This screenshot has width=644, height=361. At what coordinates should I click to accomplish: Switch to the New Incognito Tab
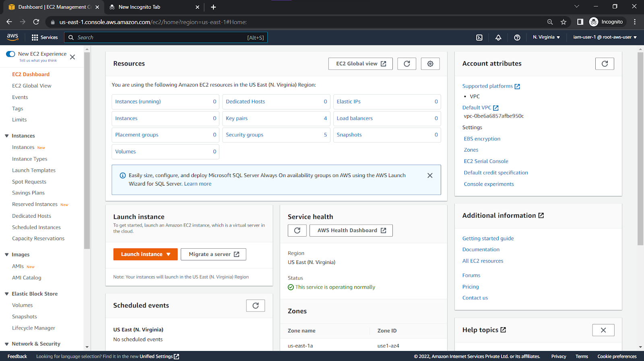(x=154, y=7)
